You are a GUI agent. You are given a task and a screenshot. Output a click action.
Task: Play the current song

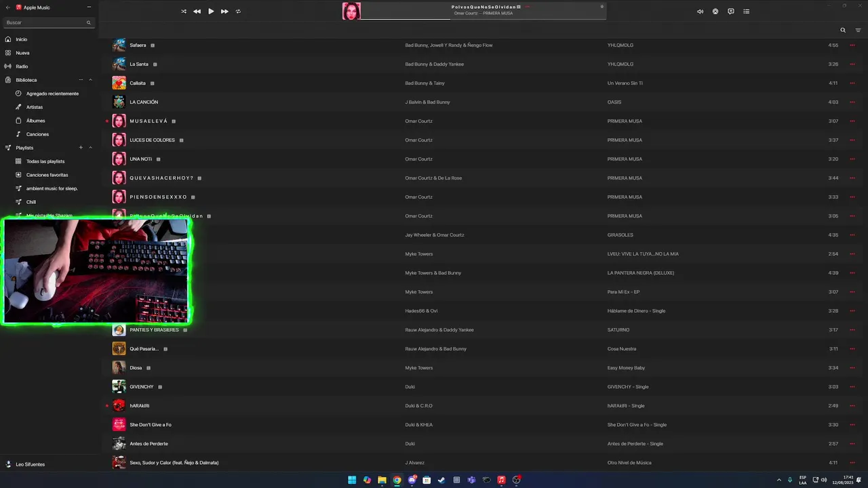point(211,12)
